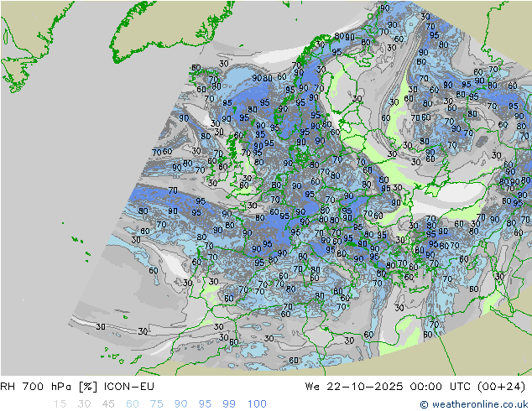Click the legend value 75
This screenshot has height=411, width=532.
pyautogui.click(x=156, y=403)
